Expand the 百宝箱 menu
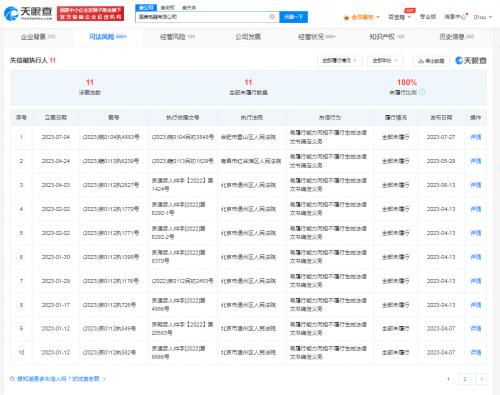This screenshot has height=395, width=500. (399, 17)
